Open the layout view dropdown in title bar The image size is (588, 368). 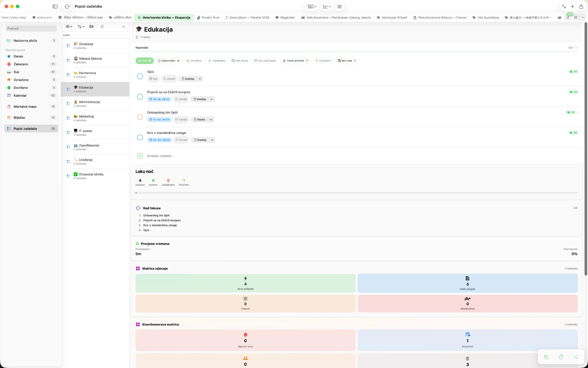click(x=312, y=7)
